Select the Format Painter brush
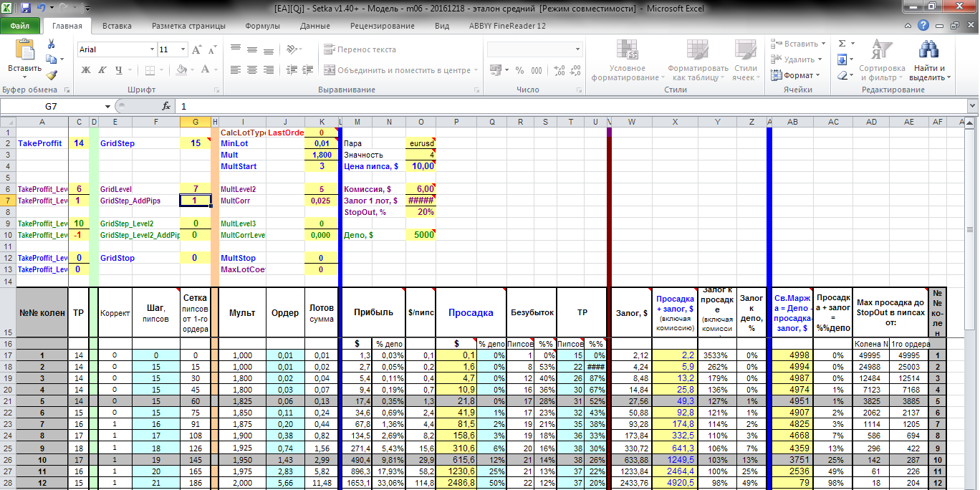The height and width of the screenshot is (490, 980). tap(51, 75)
